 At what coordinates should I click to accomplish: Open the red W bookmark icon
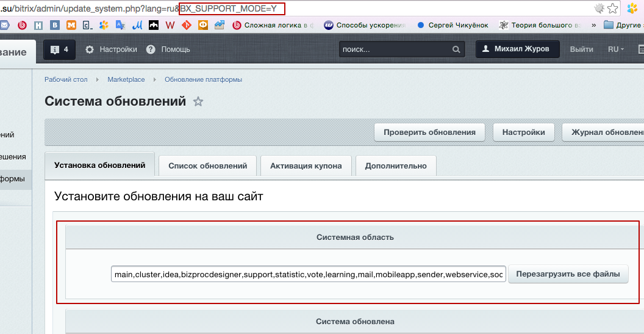pyautogui.click(x=170, y=25)
